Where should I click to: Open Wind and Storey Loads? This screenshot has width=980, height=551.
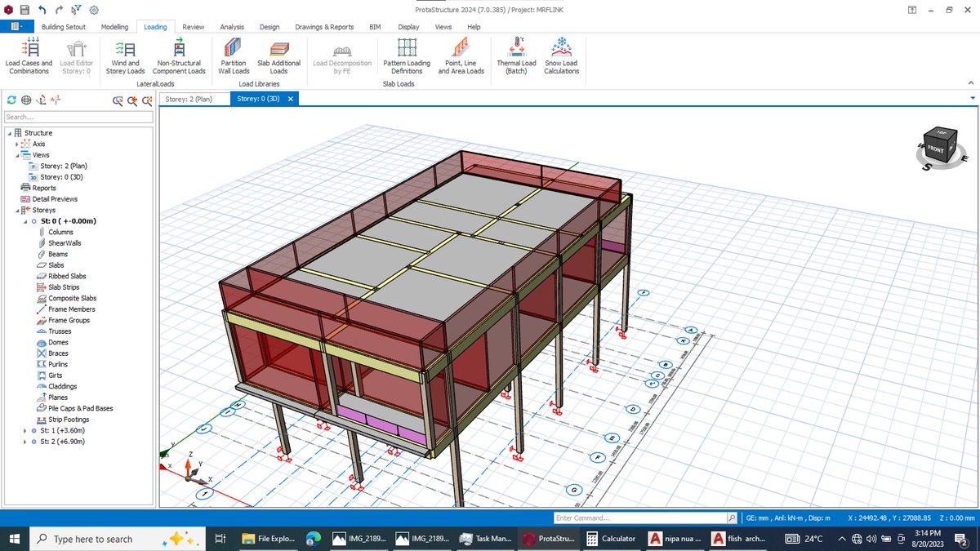(125, 56)
